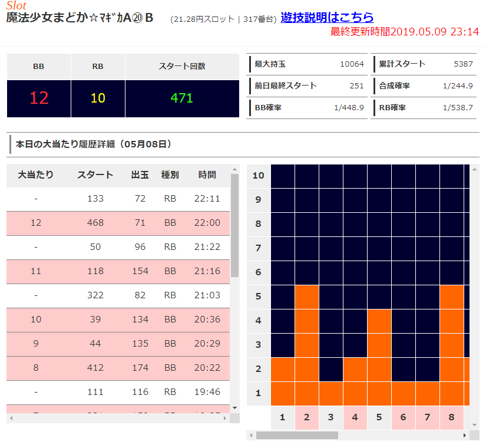This screenshot has width=486, height=448.
Task: Click the 最大持玉 value 10064
Action: coord(352,64)
